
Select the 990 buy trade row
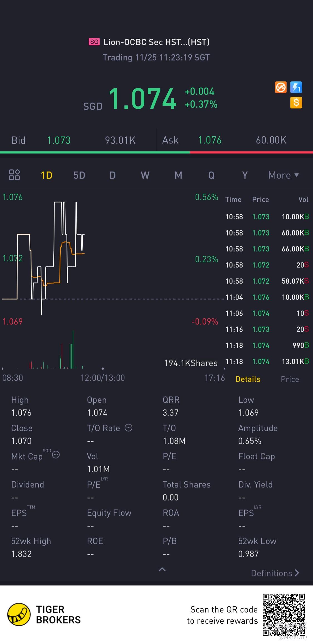tap(267, 345)
